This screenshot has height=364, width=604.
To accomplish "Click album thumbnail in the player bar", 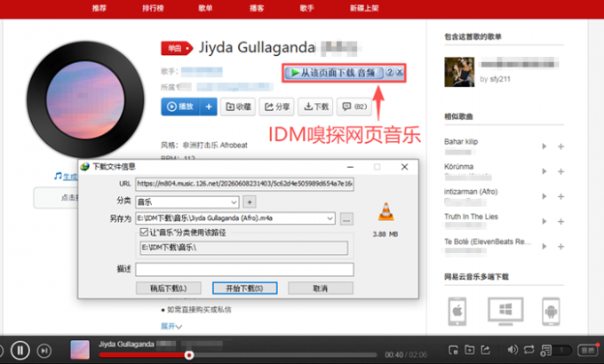I will coord(80,350).
